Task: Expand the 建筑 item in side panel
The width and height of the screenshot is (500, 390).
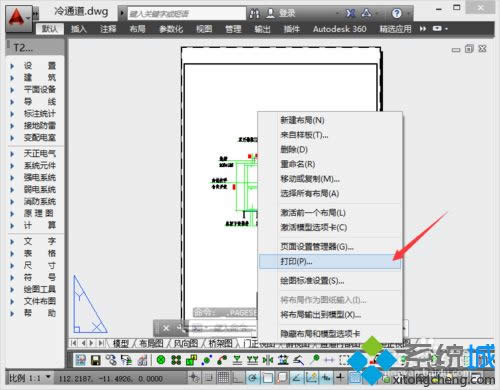Action: pos(12,78)
